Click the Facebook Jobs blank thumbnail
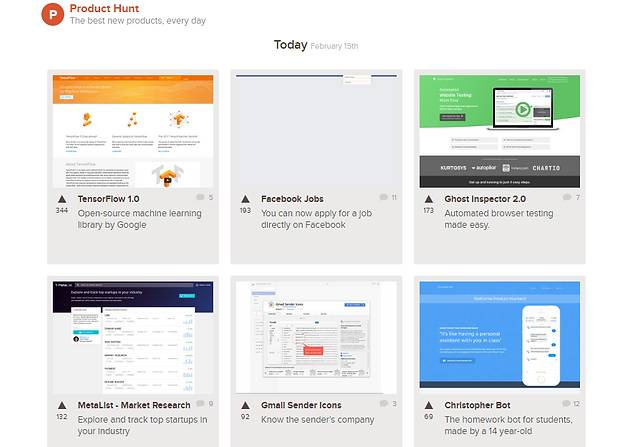630x447 pixels. coord(316,131)
